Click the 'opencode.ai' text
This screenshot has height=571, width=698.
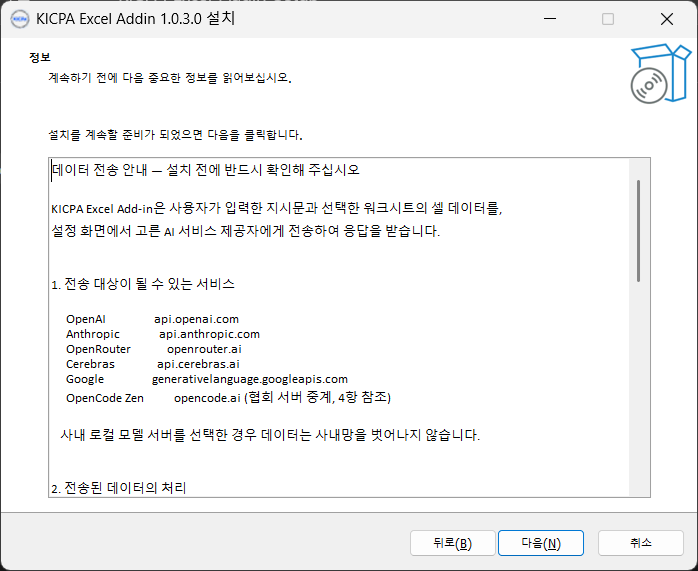[x=207, y=398]
